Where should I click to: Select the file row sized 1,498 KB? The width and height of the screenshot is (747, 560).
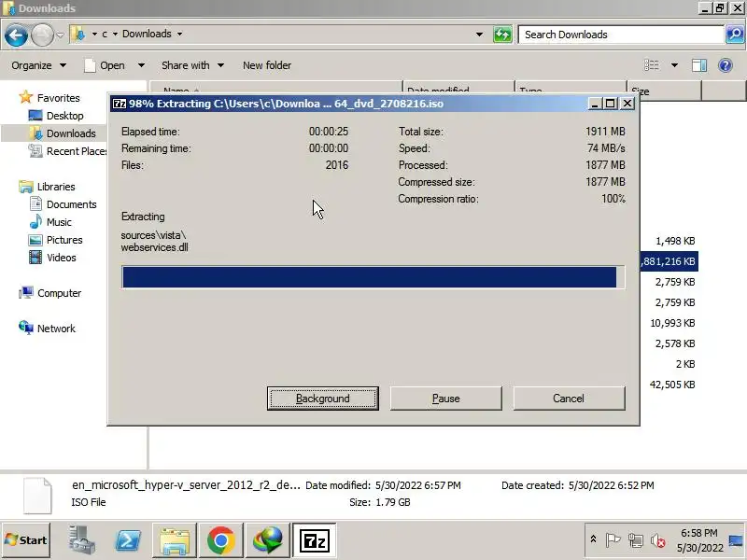coord(675,241)
